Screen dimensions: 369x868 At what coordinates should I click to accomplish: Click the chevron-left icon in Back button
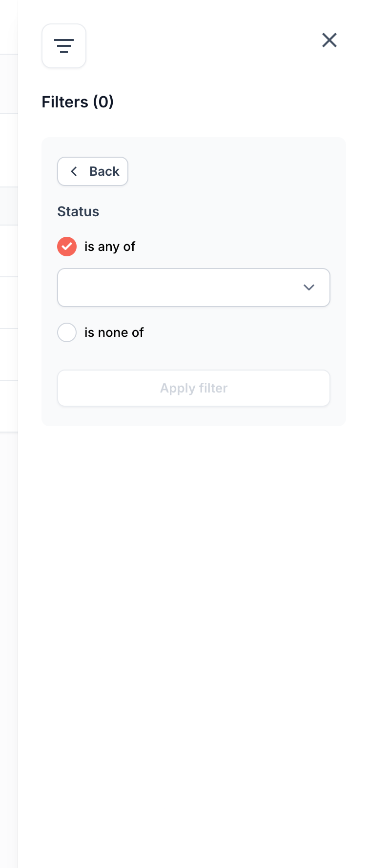pos(74,171)
